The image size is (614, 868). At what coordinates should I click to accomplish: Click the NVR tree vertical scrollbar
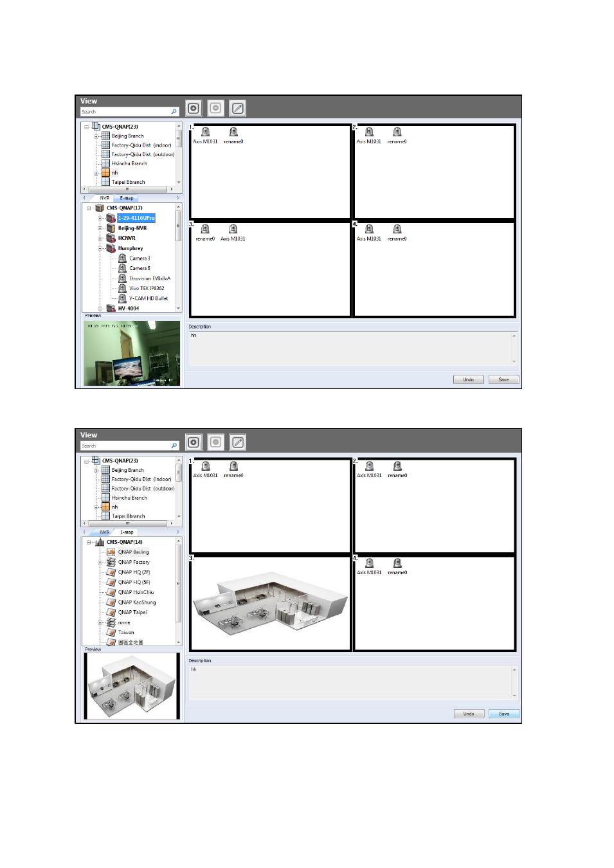pos(178,258)
